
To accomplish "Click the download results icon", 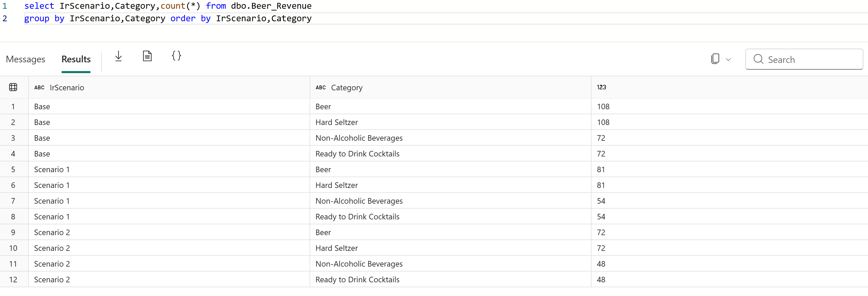I will (x=118, y=56).
